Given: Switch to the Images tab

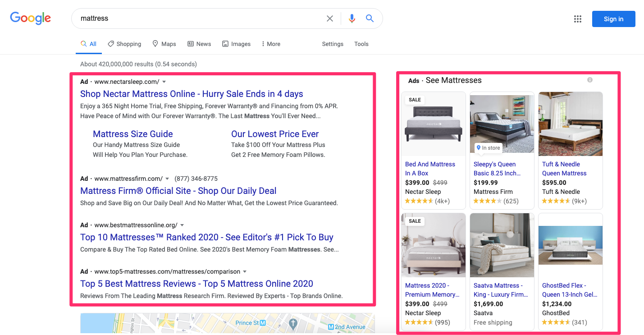Looking at the screenshot, I should coord(236,44).
